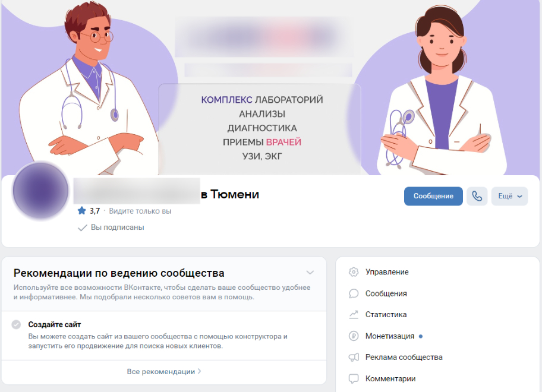Click the blue Сообщение button
The height and width of the screenshot is (392, 542).
pos(433,196)
